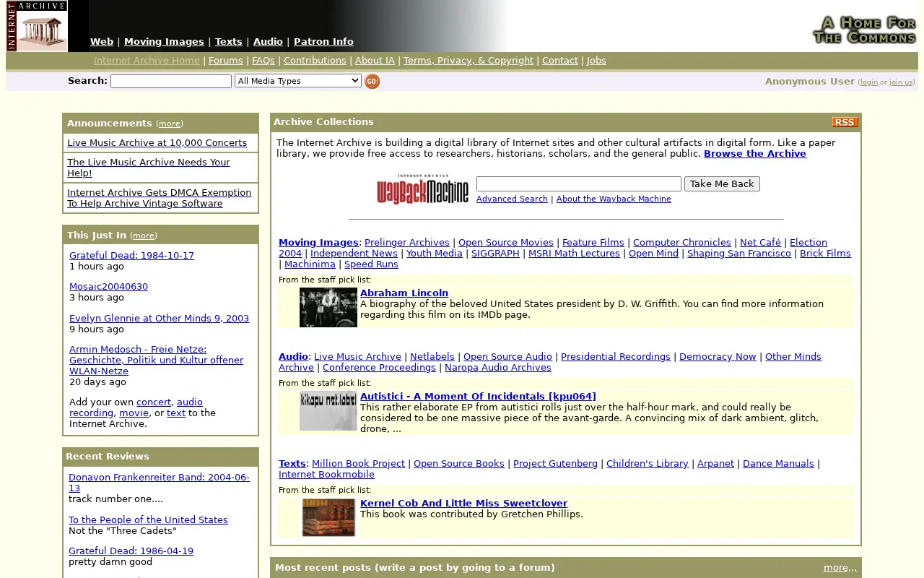Screen dimensions: 924x578
Task: Open the Prelinger Archives collection
Action: [407, 243]
